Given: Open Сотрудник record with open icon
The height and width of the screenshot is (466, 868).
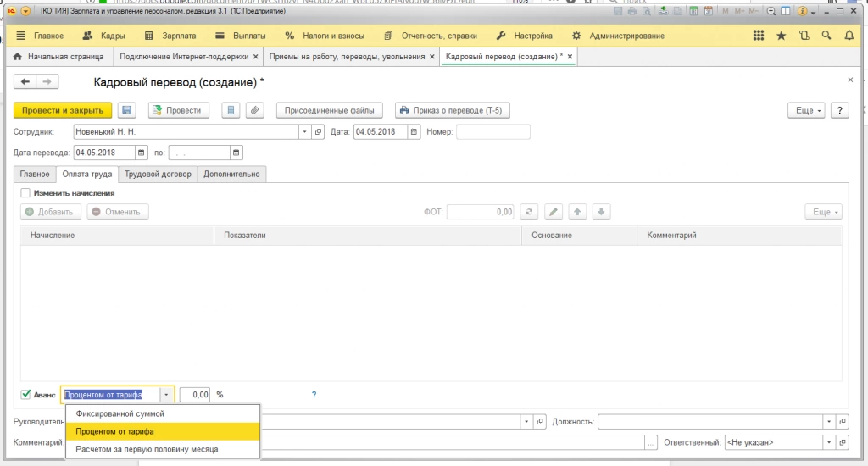Looking at the screenshot, I should [x=318, y=131].
